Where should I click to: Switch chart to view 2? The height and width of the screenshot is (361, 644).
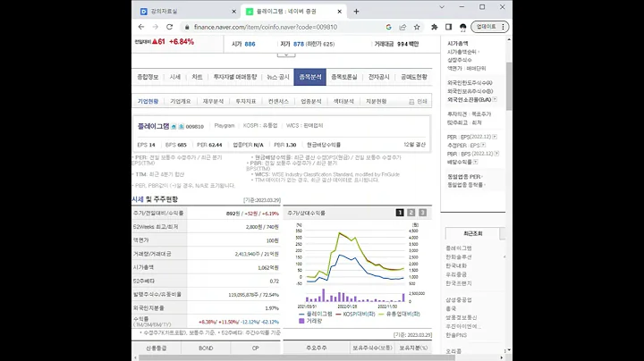[x=411, y=212]
